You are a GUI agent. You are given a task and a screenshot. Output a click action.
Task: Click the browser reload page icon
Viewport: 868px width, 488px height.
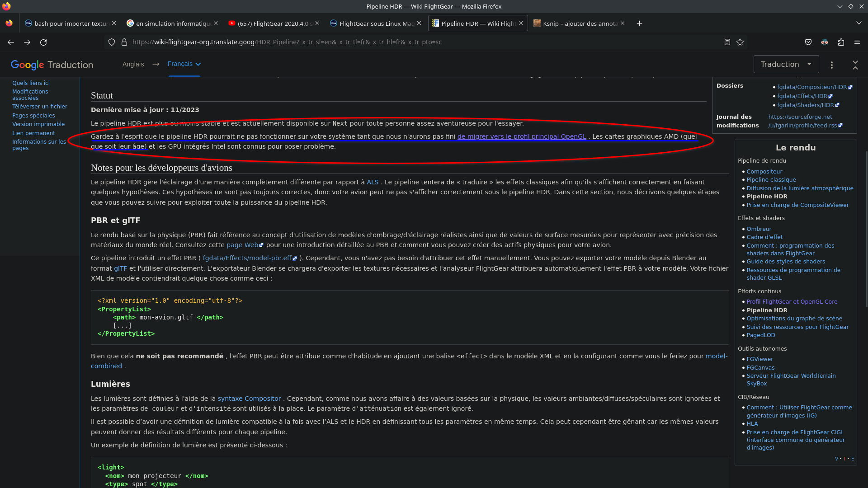point(43,42)
